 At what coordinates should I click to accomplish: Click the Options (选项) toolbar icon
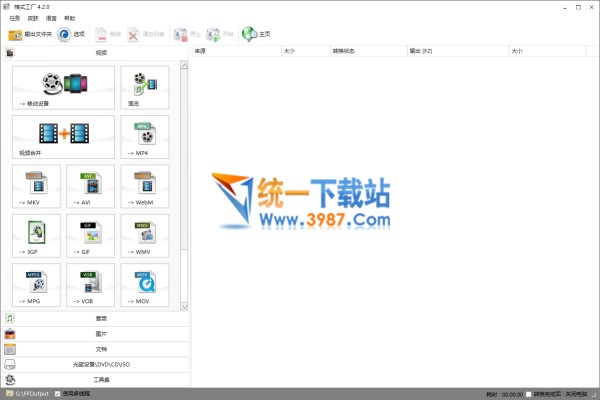pos(71,34)
